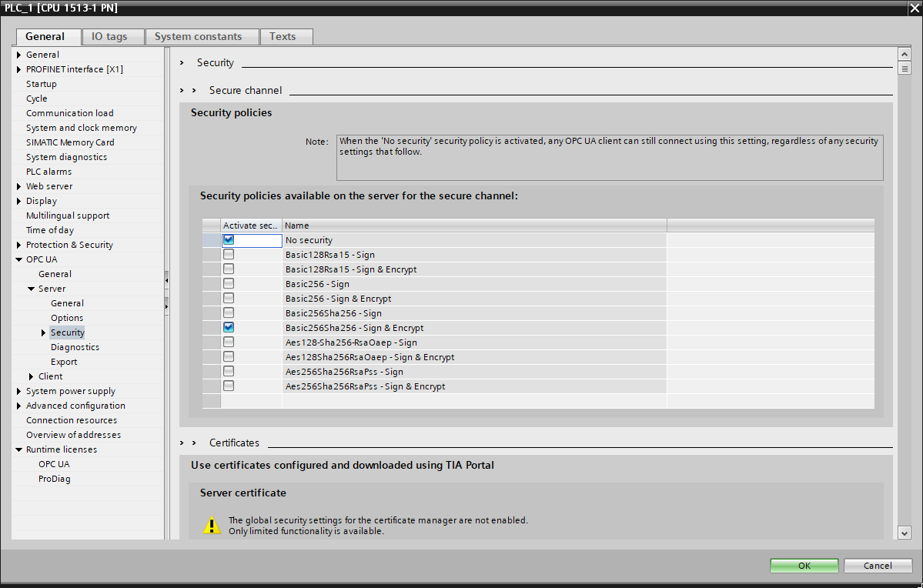Image resolution: width=923 pixels, height=588 pixels.
Task: Select Options under OPC UA Server
Action: (x=66, y=318)
